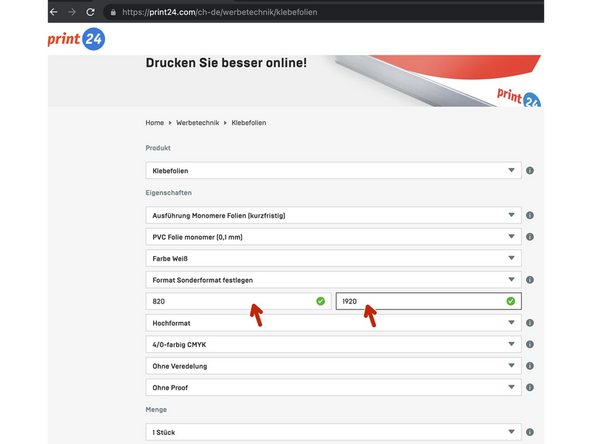Open the Hochformat orientation dropdown
Image resolution: width=592 pixels, height=444 pixels.
coord(333,323)
